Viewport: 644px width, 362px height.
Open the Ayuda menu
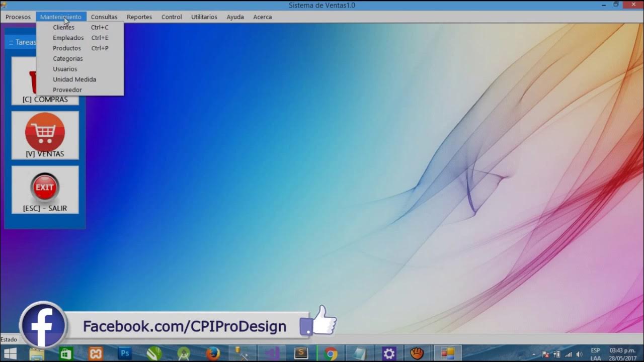click(x=235, y=17)
